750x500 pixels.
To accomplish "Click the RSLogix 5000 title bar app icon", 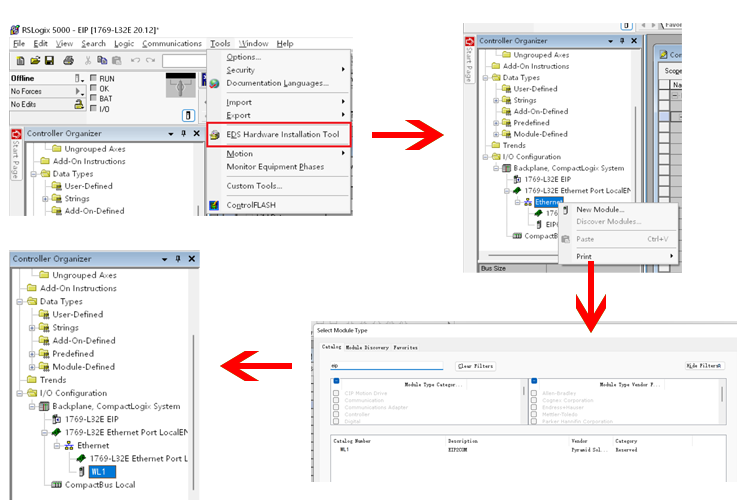I will 15,30.
